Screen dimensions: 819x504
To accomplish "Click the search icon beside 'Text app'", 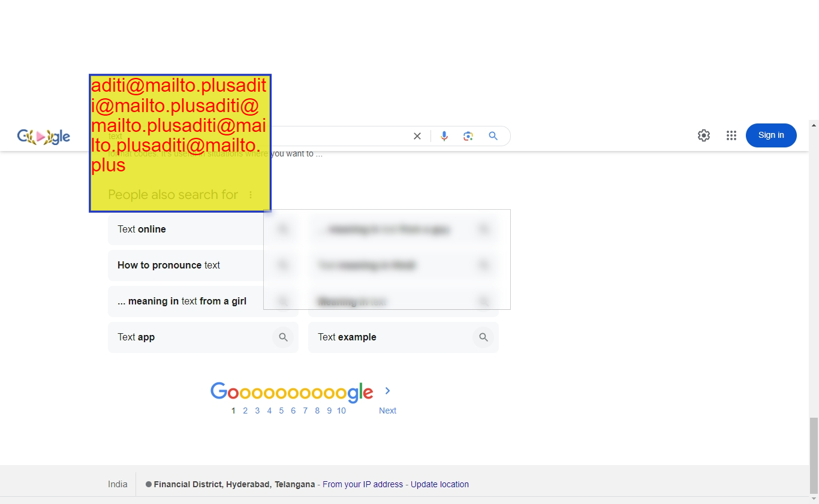I will [284, 337].
